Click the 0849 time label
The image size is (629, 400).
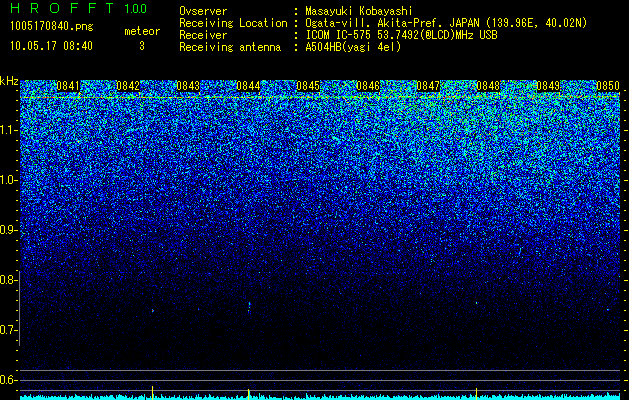click(x=548, y=86)
